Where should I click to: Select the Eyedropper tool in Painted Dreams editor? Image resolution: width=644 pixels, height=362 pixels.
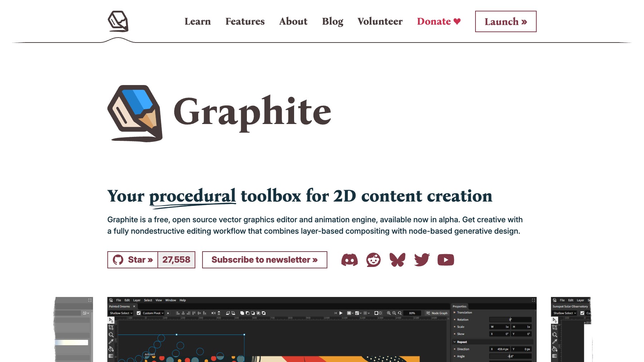click(111, 342)
